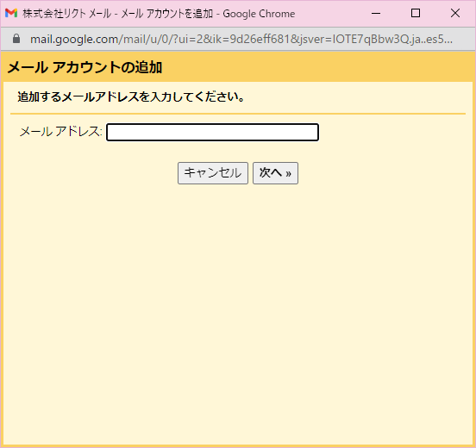476x448 pixels.
Task: Close the mail account popup window
Action: coord(455,13)
